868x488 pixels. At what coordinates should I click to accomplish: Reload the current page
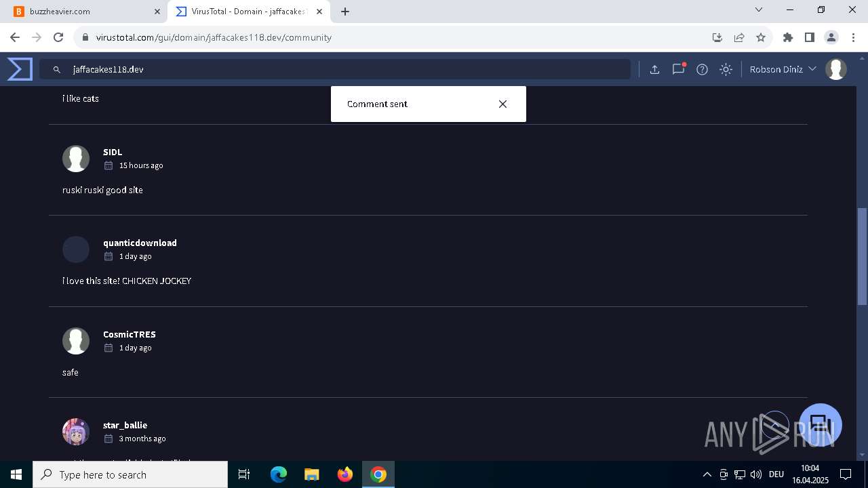click(58, 37)
